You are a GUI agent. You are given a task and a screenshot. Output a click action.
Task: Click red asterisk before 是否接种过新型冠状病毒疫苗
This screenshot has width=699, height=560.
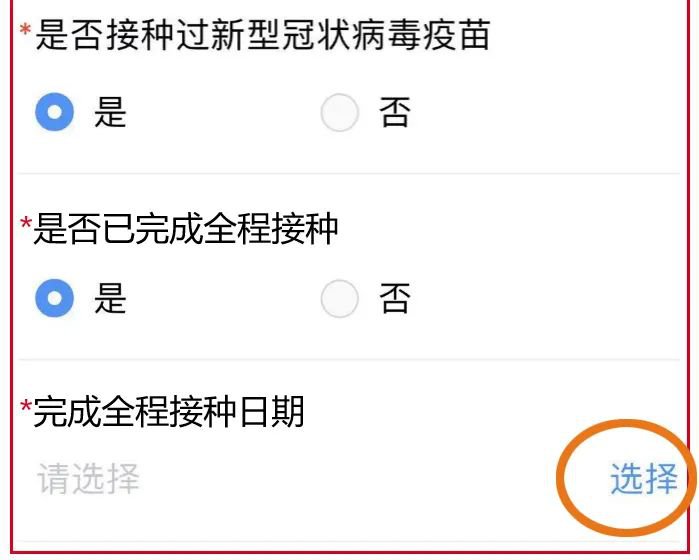[x=25, y=30]
